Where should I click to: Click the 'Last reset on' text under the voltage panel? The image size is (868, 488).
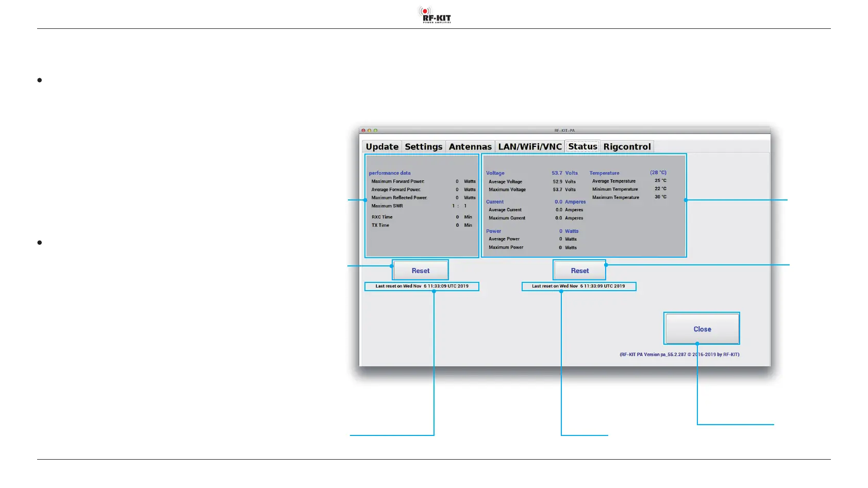[x=578, y=286]
